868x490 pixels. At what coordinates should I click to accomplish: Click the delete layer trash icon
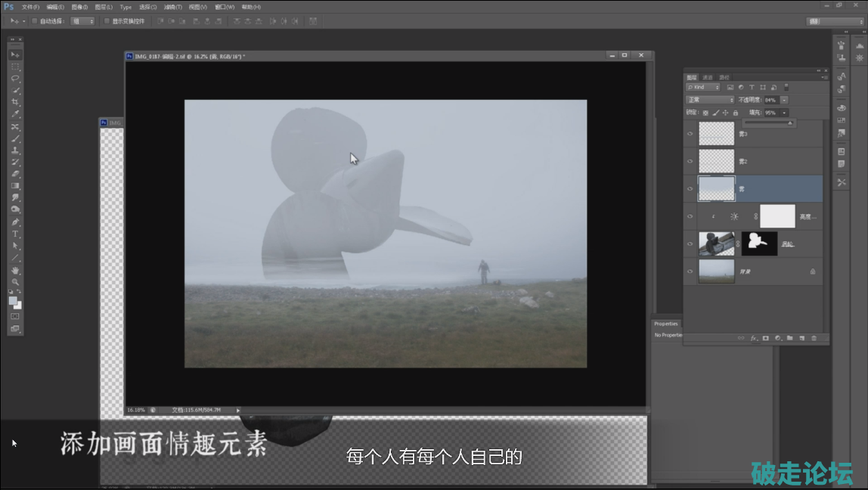pos(814,338)
